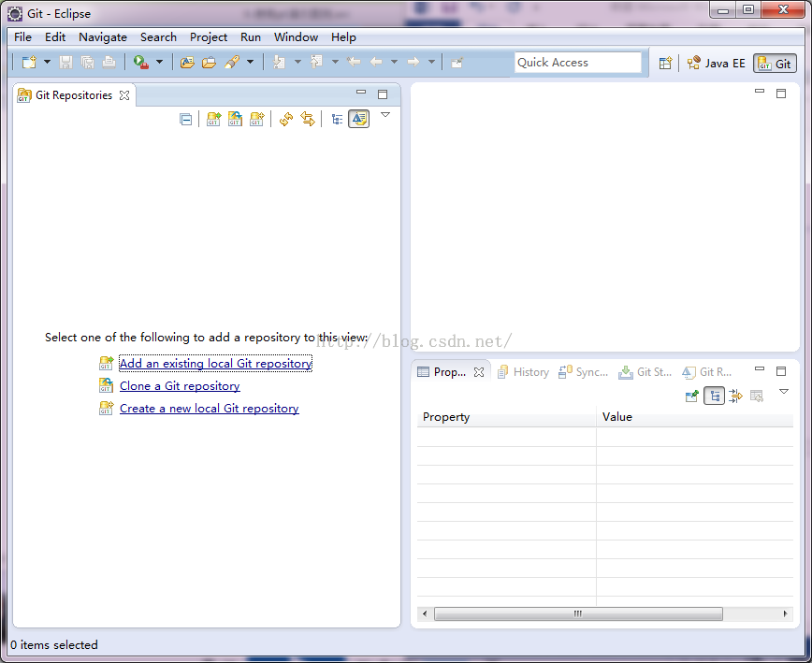Close the Properties view tab
Screen dimensions: 812x663
click(x=479, y=372)
